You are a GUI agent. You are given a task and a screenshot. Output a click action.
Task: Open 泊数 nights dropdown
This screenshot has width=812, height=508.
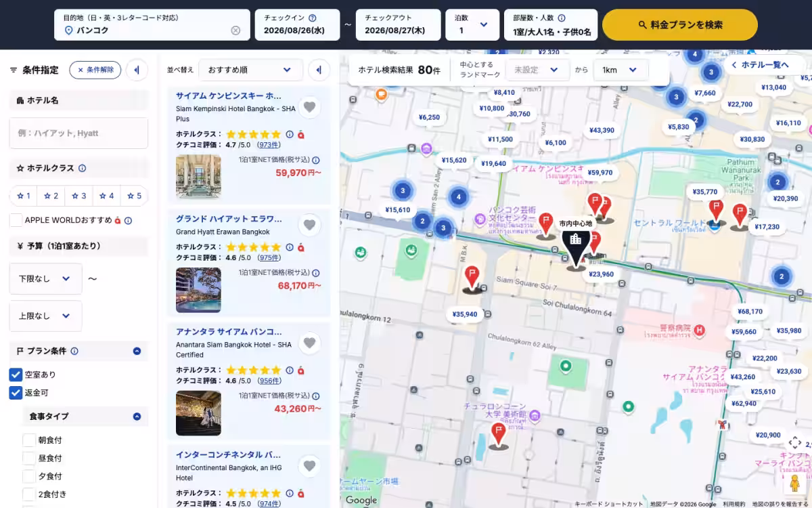coord(472,25)
